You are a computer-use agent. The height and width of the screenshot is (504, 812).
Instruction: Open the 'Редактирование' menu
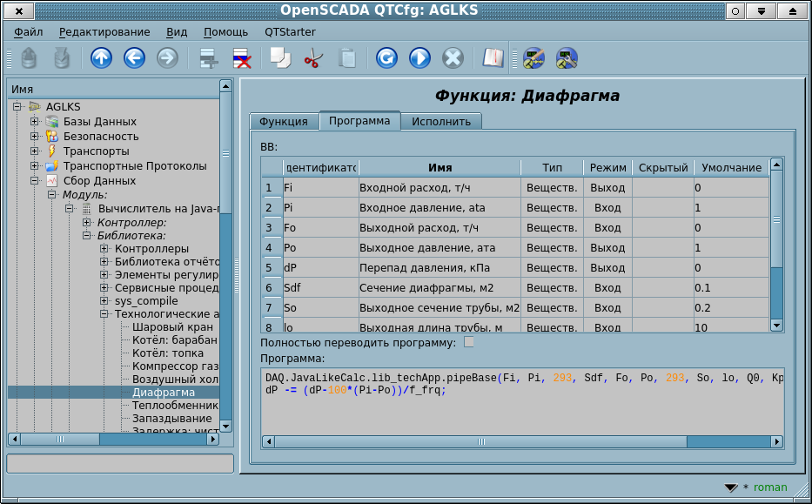point(104,31)
